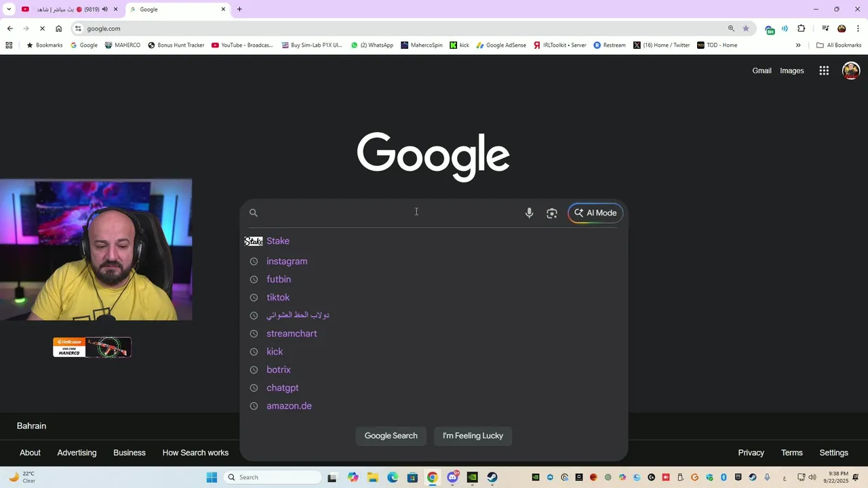Open the All Bookmarks folder
This screenshot has width=868, height=488.
pyautogui.click(x=839, y=45)
